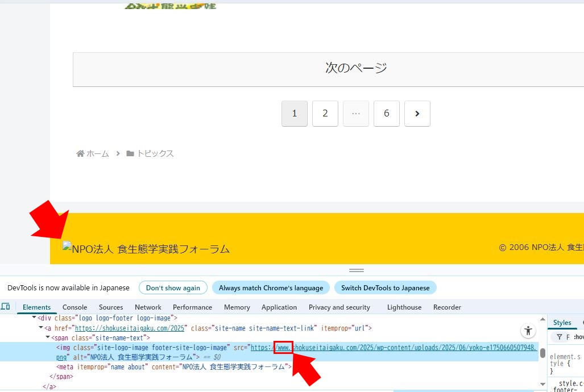The image size is (584, 392).
Task: Select the Styles tab in the sidebar
Action: click(562, 323)
